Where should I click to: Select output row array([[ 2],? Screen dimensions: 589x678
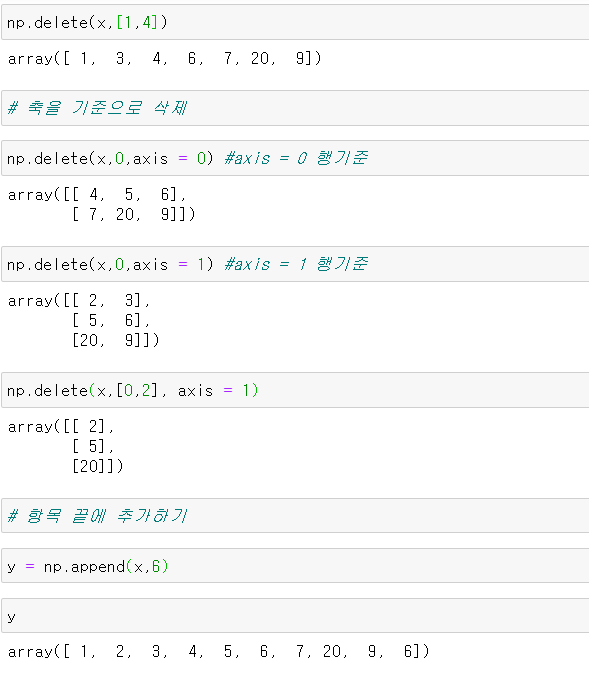pyautogui.click(x=61, y=427)
